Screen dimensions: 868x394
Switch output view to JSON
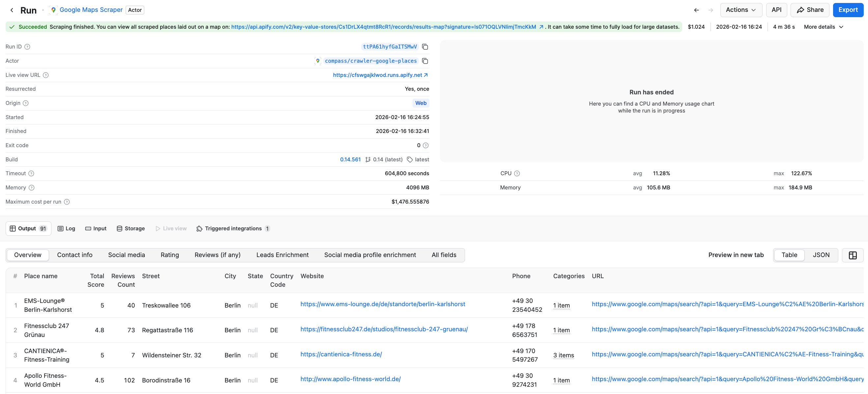coord(822,255)
